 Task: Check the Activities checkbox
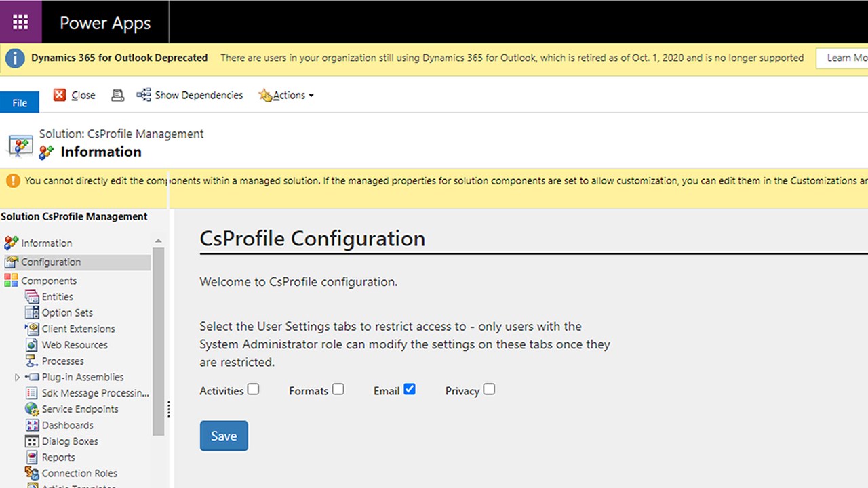point(253,389)
